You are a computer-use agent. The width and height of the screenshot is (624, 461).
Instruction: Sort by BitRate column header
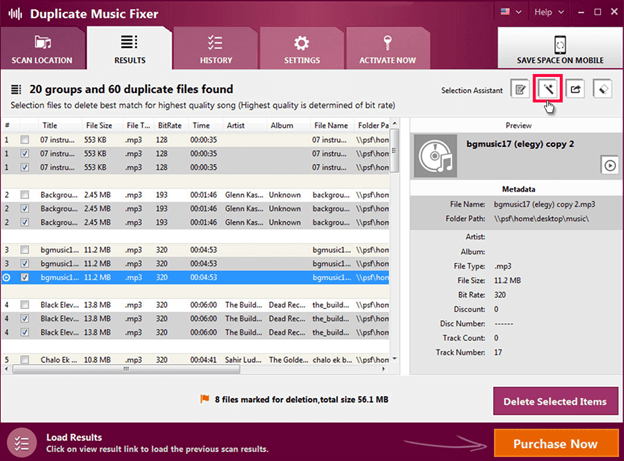coord(171,125)
